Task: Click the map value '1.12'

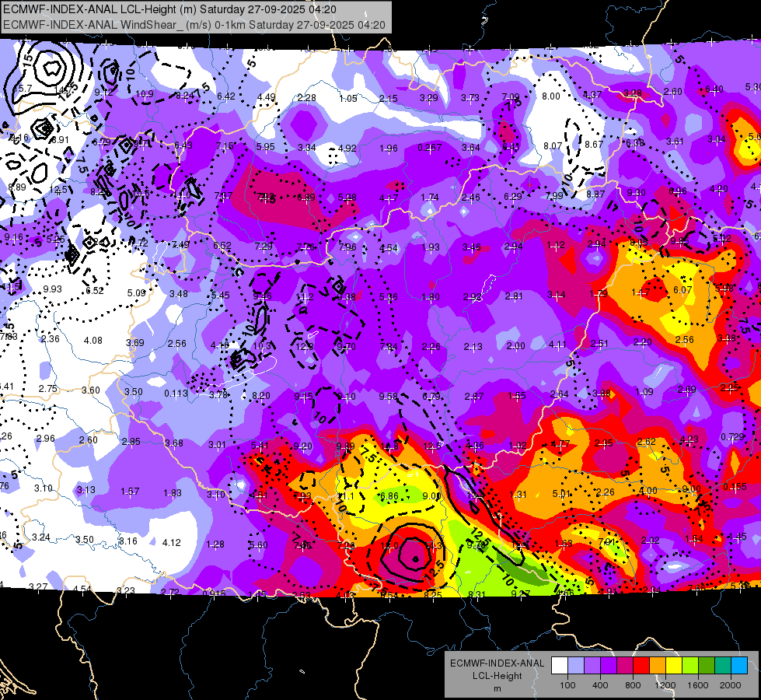Action: coord(555,245)
